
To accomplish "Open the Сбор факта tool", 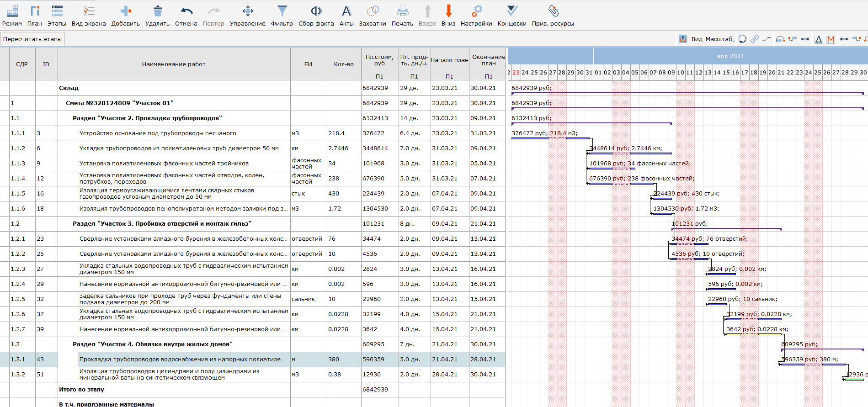I will click(x=316, y=16).
